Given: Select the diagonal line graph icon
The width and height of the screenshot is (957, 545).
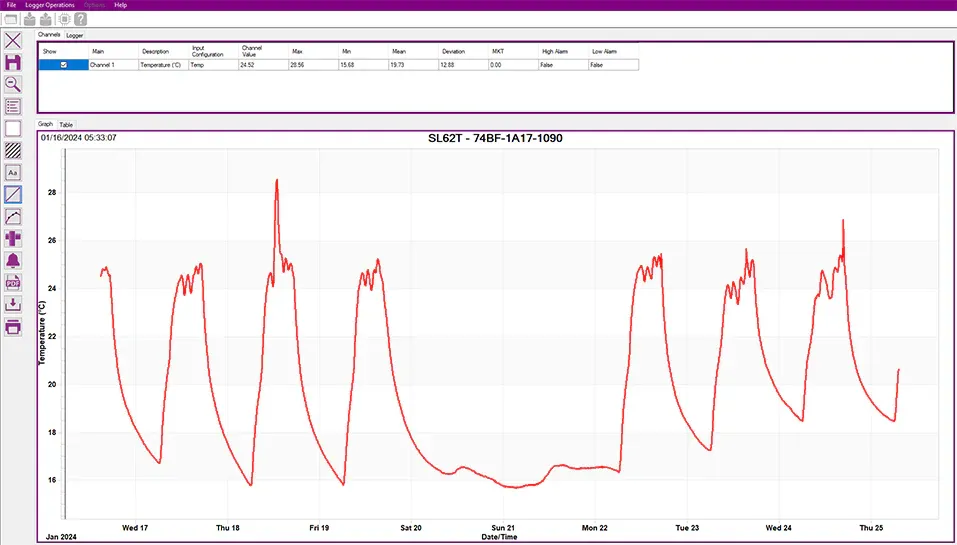Looking at the screenshot, I should click(13, 194).
